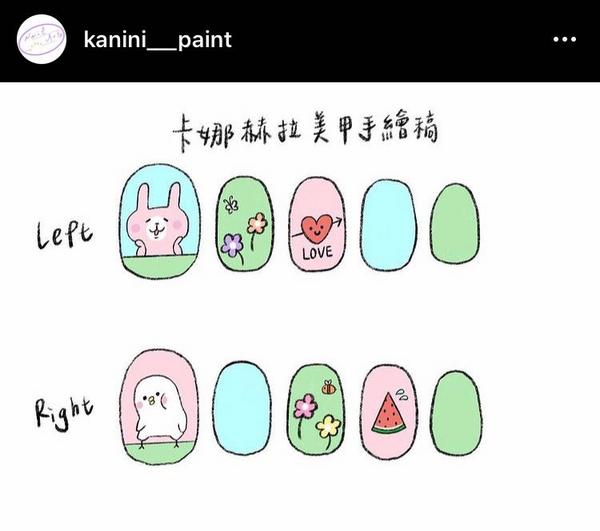Click the red heart LOVE nail

click(x=317, y=224)
